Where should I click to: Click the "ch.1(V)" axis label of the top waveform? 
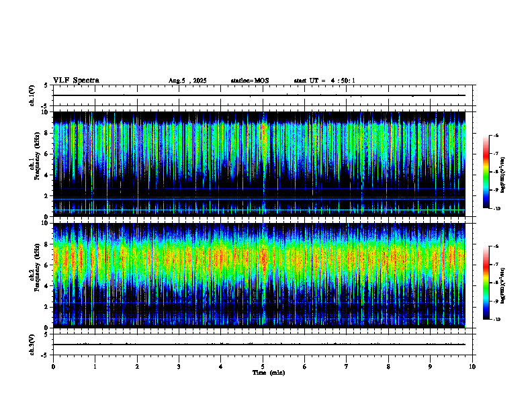point(32,95)
